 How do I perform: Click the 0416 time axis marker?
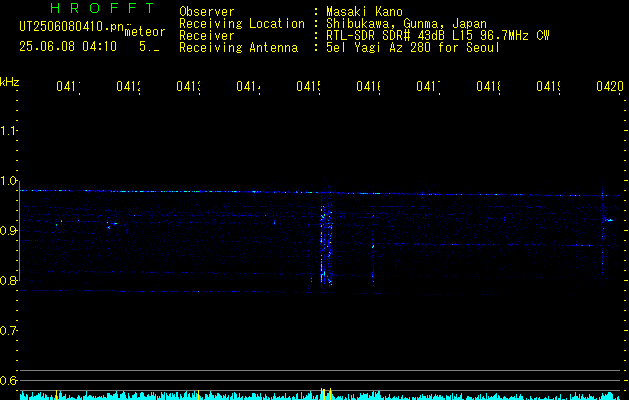pos(368,87)
